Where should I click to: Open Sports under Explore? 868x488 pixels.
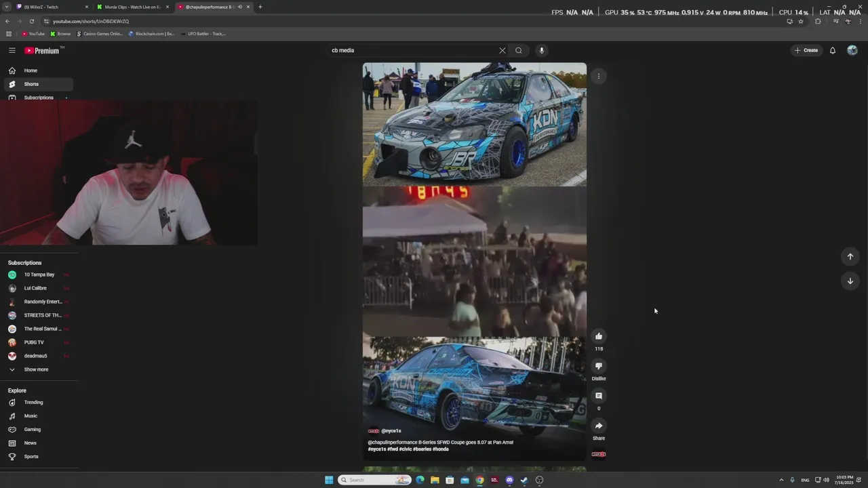(39, 457)
